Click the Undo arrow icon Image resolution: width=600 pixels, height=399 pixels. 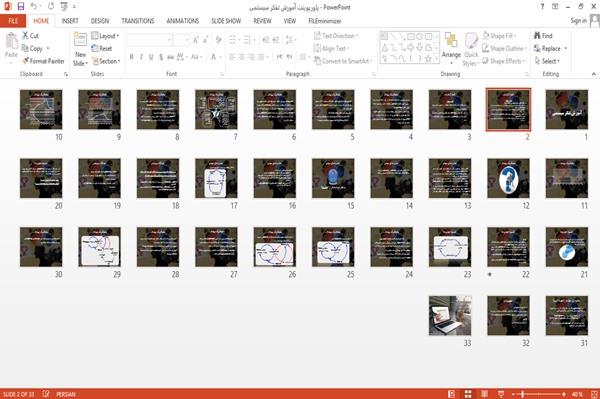coord(34,6)
